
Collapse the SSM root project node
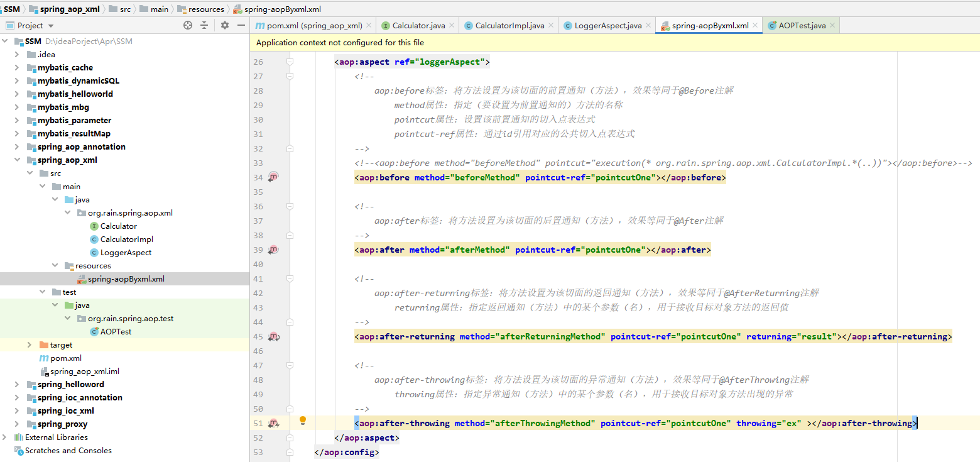6,41
